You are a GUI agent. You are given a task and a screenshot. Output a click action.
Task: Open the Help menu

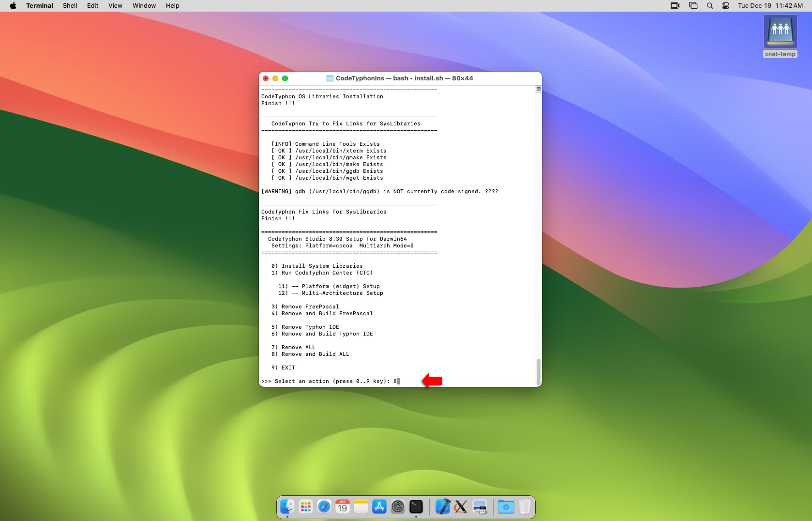172,6
